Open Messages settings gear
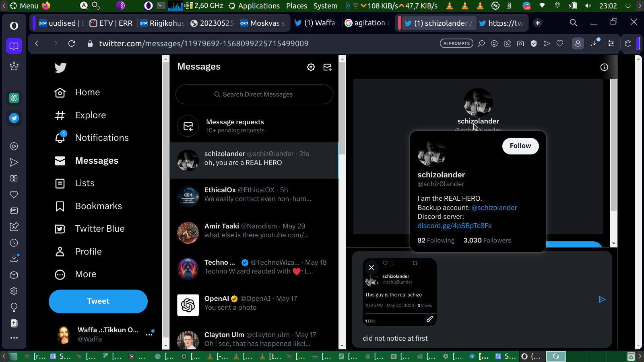This screenshot has width=644, height=362. (311, 67)
